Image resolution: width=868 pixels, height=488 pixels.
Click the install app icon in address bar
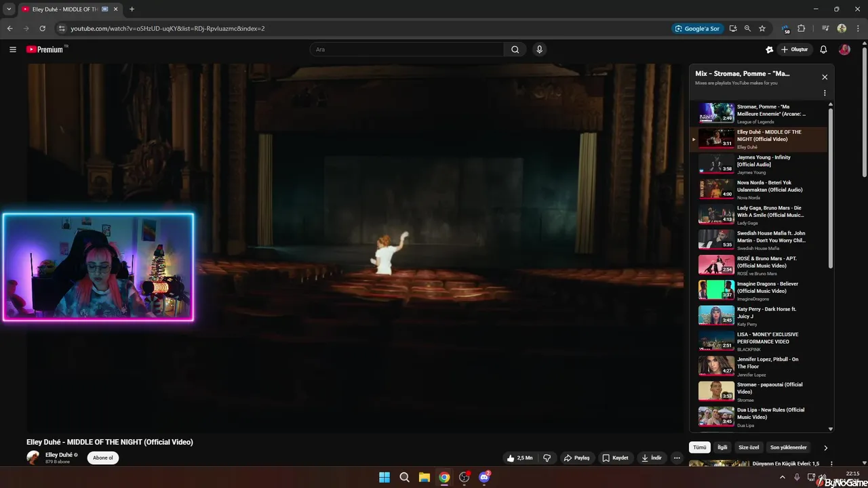(733, 28)
